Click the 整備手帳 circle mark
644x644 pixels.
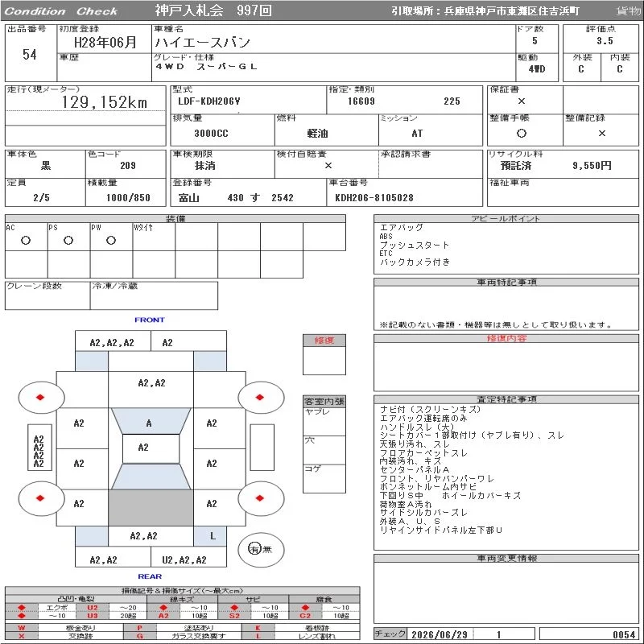(x=521, y=133)
